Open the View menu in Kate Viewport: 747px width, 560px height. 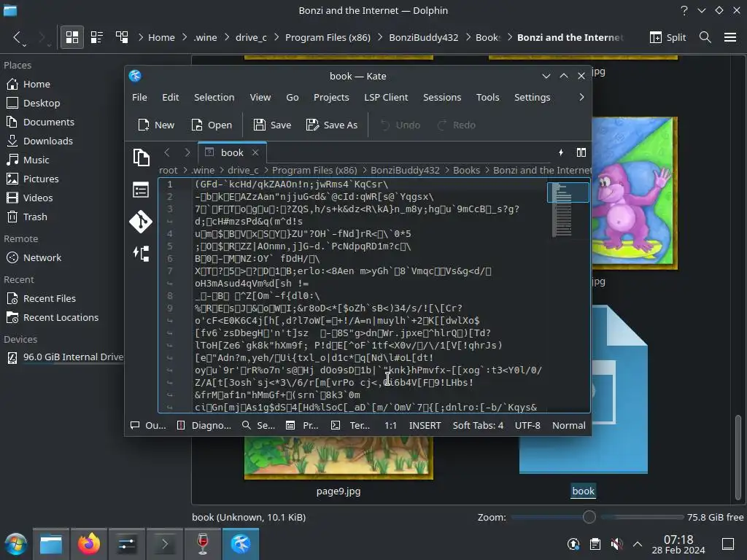pos(260,97)
